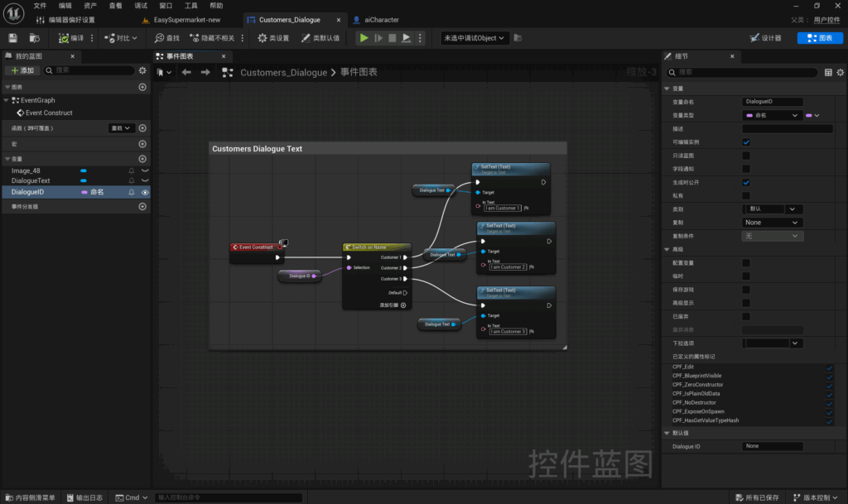Start play with green Play button

pyautogui.click(x=364, y=38)
